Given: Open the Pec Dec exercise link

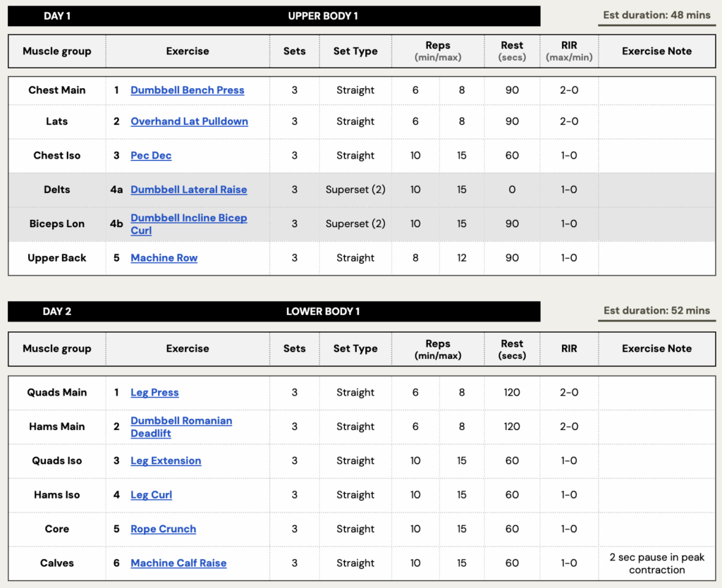Looking at the screenshot, I should point(151,156).
